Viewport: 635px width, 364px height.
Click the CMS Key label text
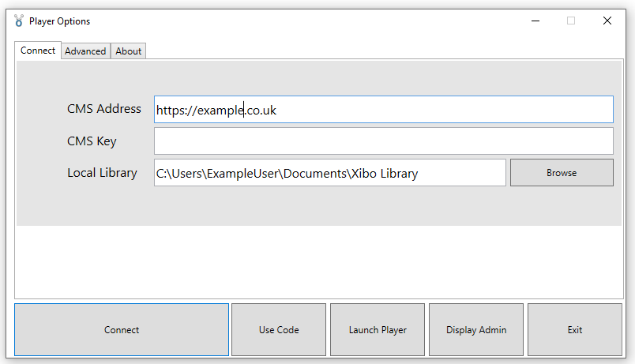92,141
